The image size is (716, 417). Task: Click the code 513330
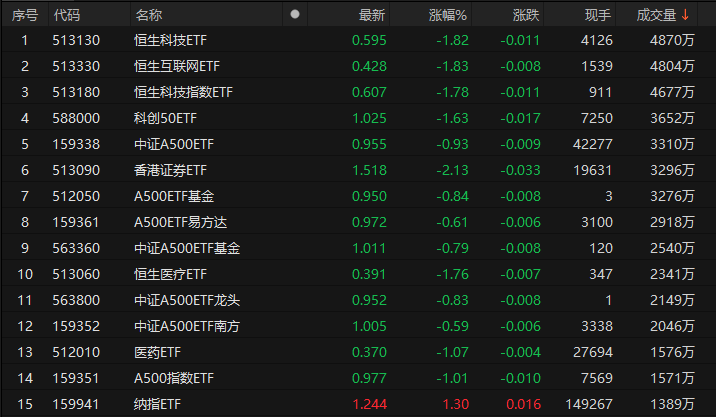pyautogui.click(x=76, y=66)
